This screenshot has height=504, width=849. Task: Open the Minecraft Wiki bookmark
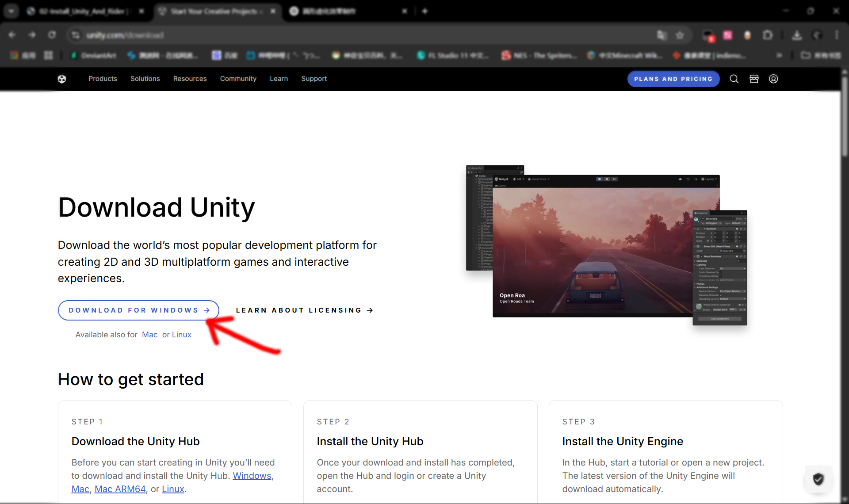tap(624, 55)
